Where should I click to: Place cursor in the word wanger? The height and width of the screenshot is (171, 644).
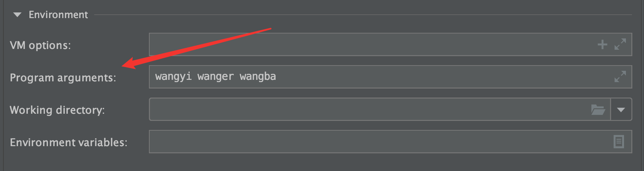click(215, 77)
